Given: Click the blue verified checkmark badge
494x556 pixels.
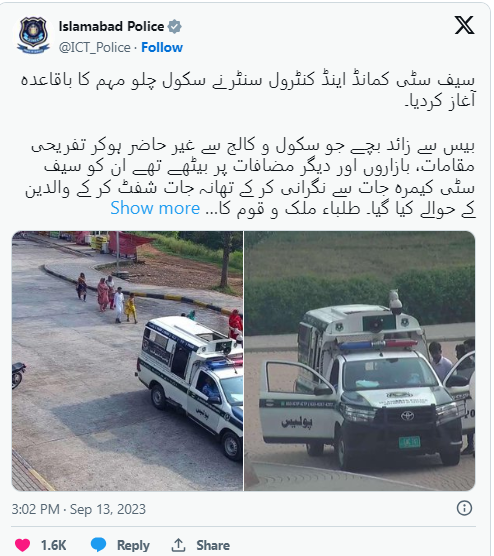Looking at the screenshot, I should pyautogui.click(x=174, y=27).
